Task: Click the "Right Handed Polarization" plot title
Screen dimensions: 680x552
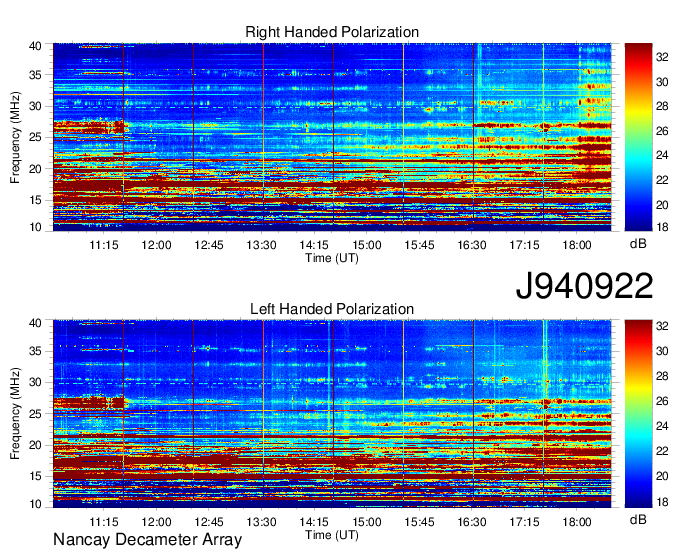Action: click(x=332, y=32)
